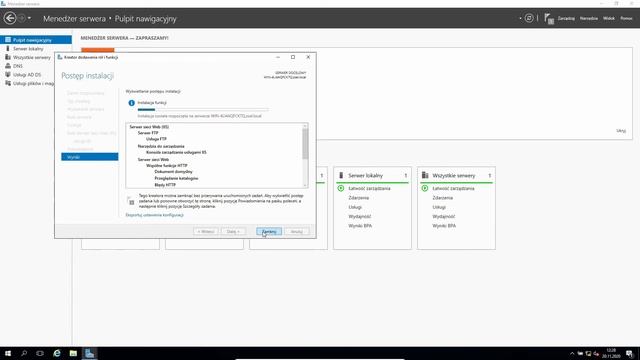Open the Zarządzaj menu

pyautogui.click(x=566, y=18)
